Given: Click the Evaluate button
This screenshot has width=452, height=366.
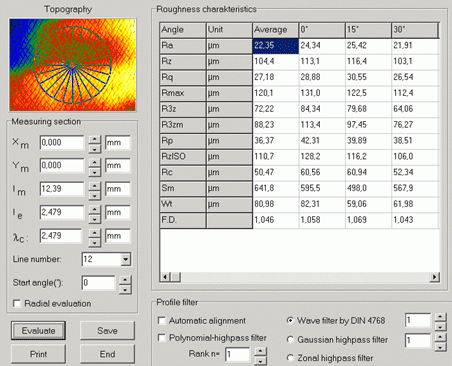Looking at the screenshot, I should pyautogui.click(x=38, y=330).
